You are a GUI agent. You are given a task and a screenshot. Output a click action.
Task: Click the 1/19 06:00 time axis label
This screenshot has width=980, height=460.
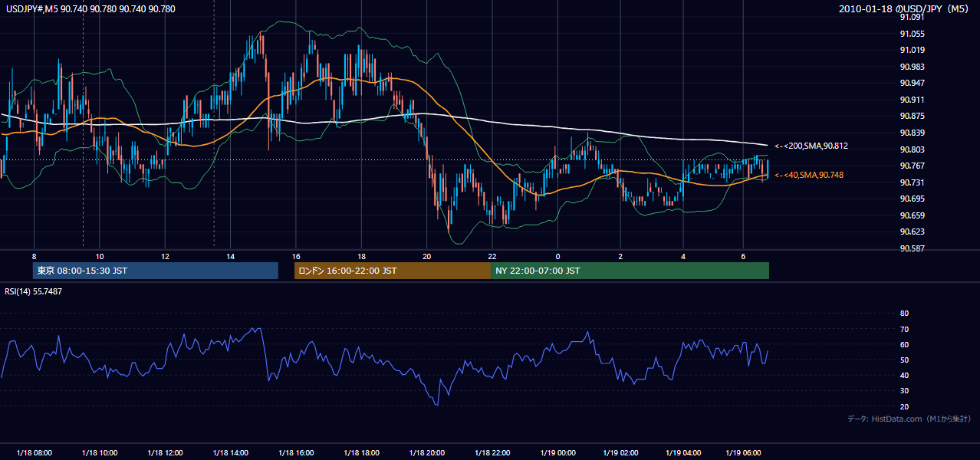point(744,452)
